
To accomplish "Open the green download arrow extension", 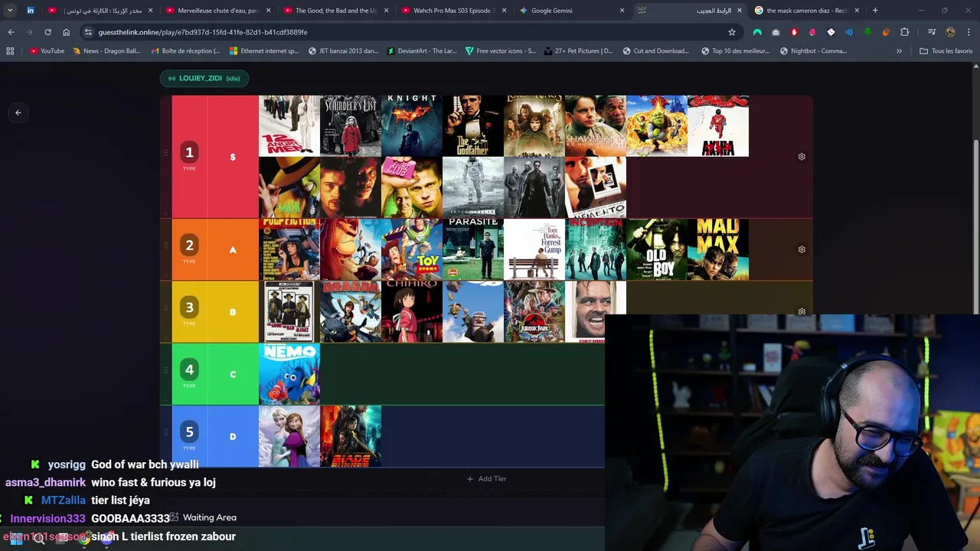I will [x=867, y=32].
